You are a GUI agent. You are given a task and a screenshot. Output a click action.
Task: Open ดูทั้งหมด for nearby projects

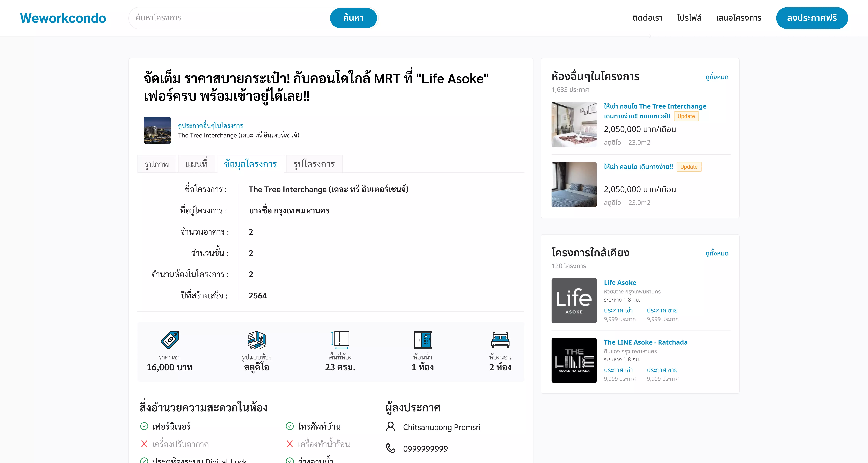point(717,253)
